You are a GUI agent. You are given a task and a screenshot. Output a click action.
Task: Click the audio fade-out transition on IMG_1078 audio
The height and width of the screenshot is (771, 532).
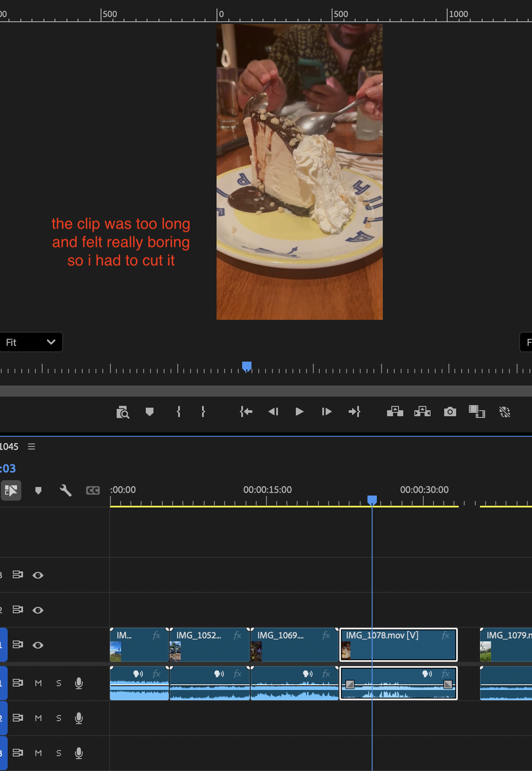point(448,685)
